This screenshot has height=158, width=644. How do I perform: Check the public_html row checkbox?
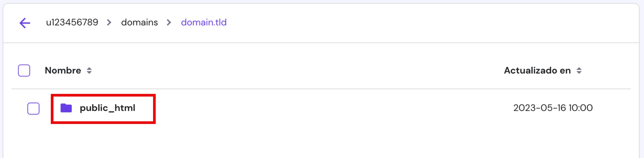(x=33, y=109)
